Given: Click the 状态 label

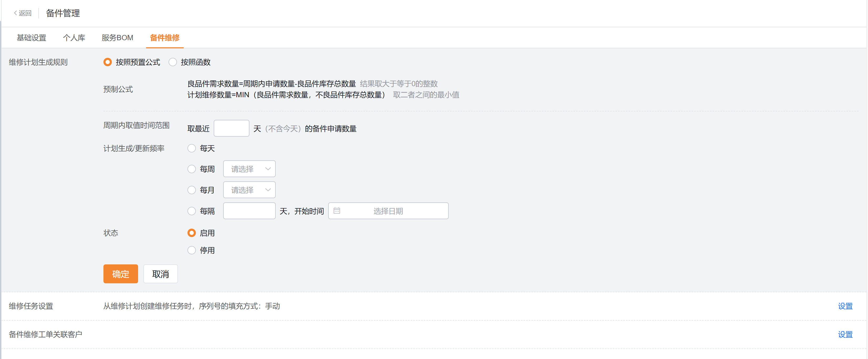Looking at the screenshot, I should tap(111, 233).
